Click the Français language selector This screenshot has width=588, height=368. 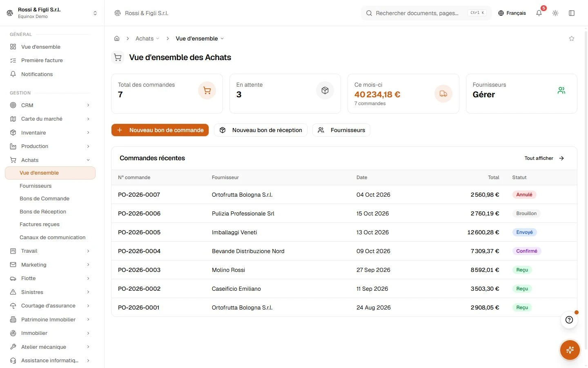[x=512, y=13]
